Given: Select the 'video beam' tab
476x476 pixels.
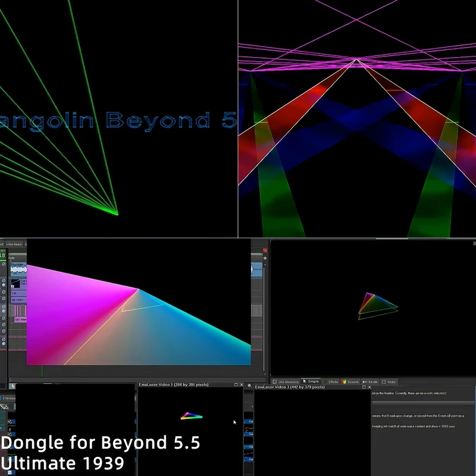Looking at the screenshot, I should 14,244.
